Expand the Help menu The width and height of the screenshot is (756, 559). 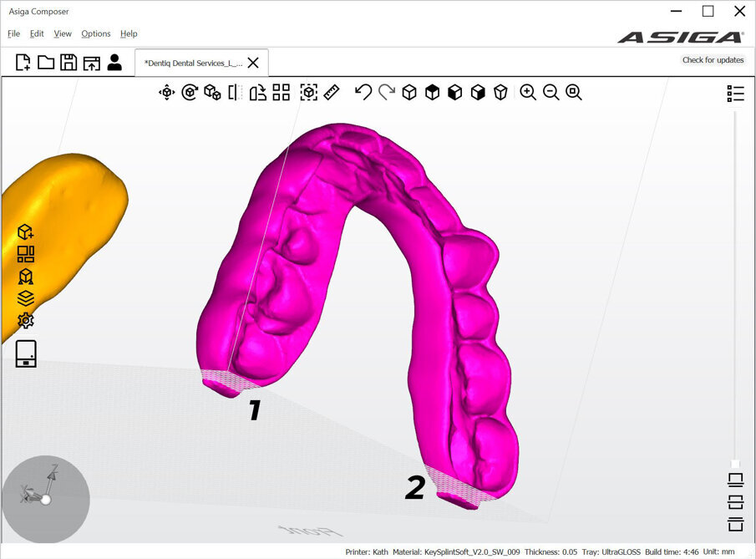[129, 33]
